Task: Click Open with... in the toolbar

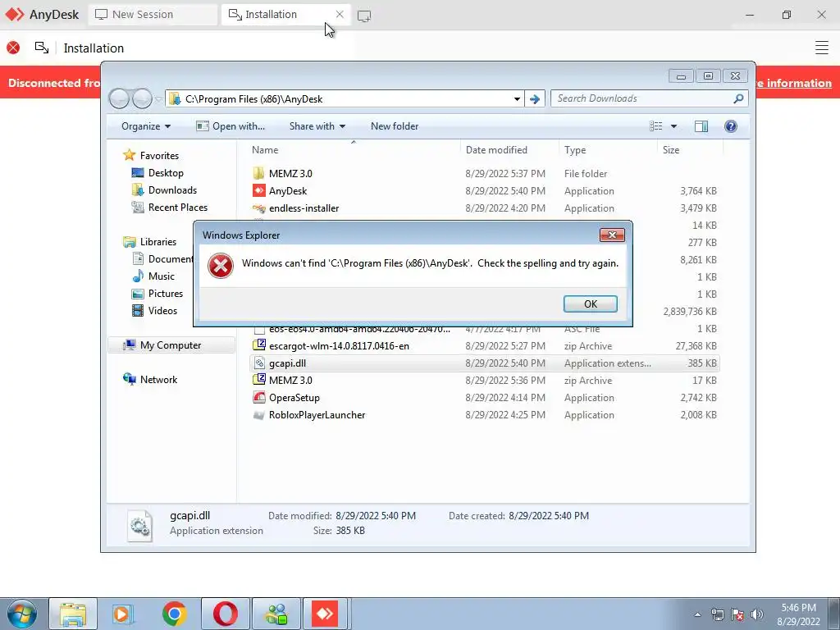Action: point(231,126)
